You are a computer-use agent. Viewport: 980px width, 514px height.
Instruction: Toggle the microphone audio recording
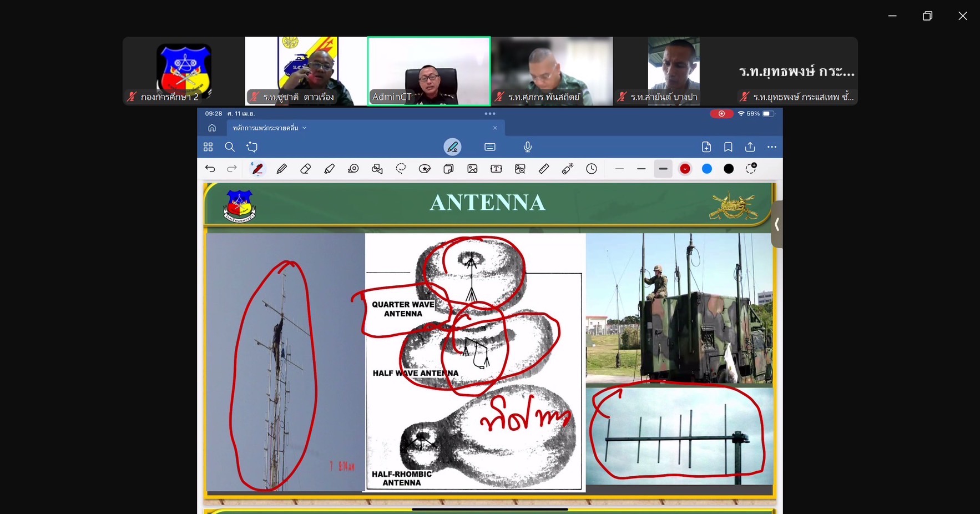click(527, 147)
